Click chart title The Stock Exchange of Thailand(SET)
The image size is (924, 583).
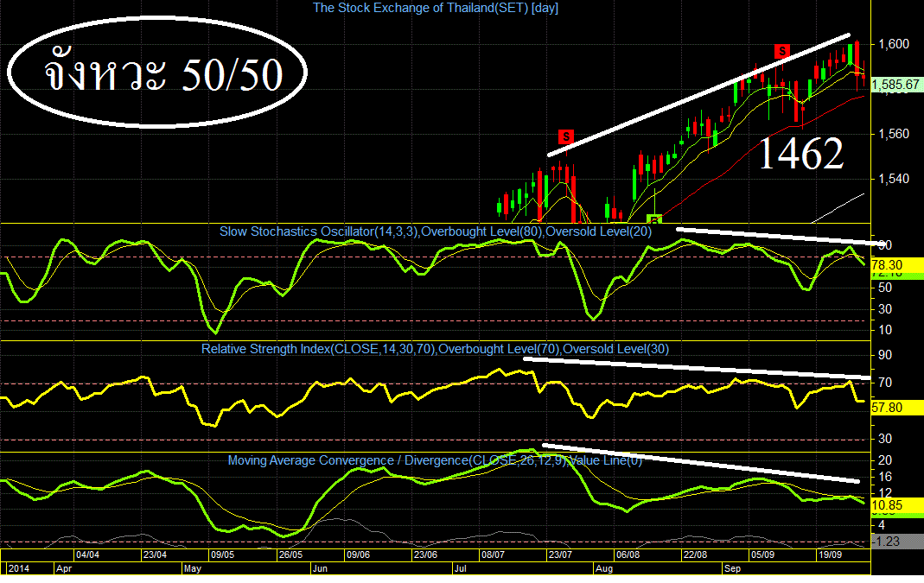click(x=435, y=8)
